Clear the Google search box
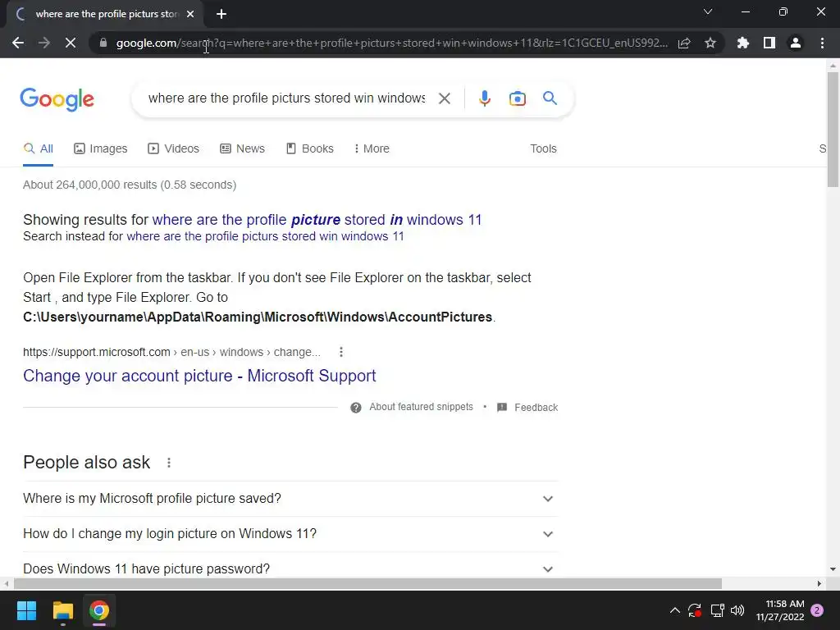The image size is (840, 630). (444, 98)
